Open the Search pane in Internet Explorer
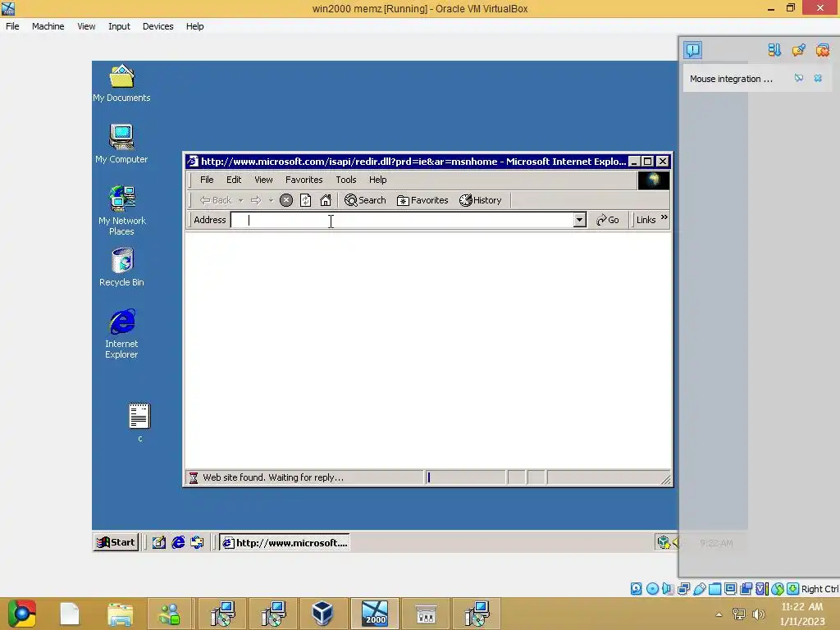840x630 pixels. point(365,200)
